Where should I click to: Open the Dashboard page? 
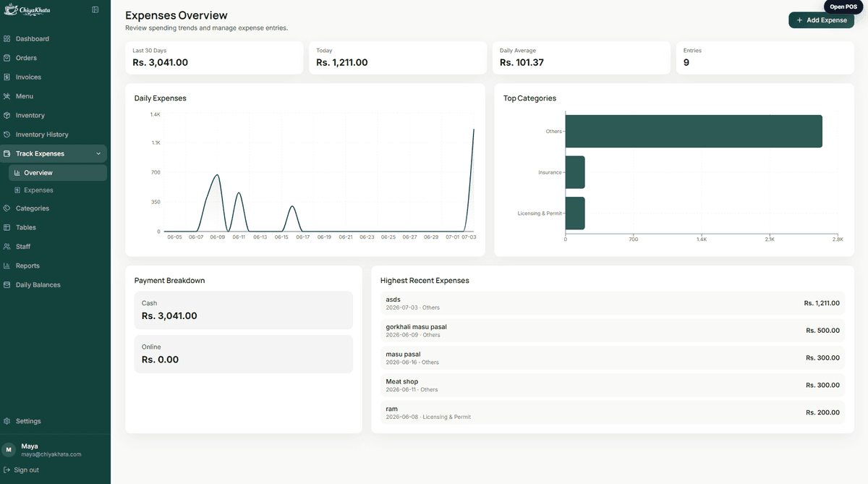pyautogui.click(x=33, y=38)
